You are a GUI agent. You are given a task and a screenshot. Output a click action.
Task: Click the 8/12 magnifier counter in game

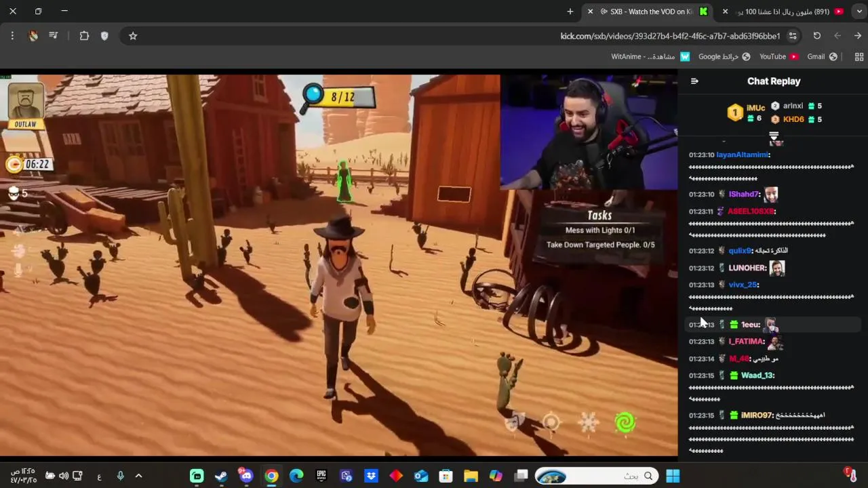pyautogui.click(x=338, y=97)
